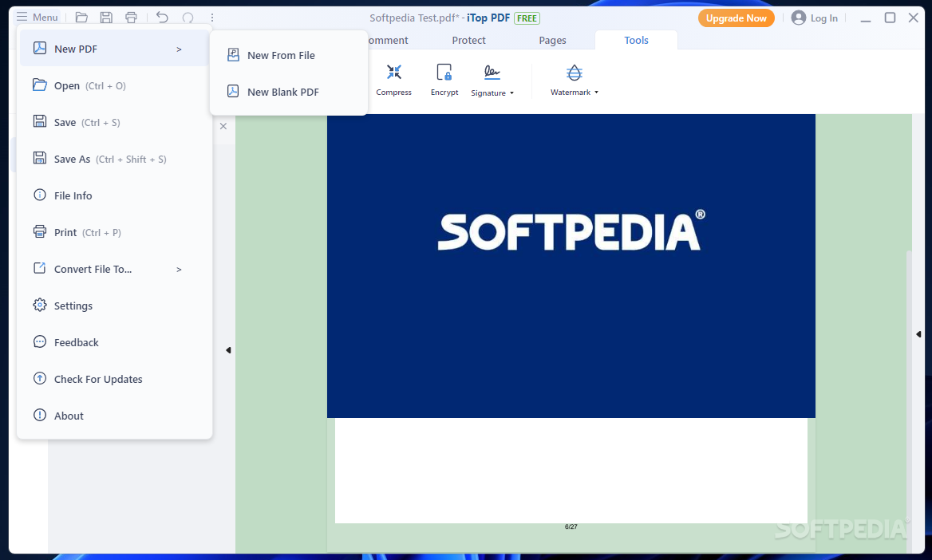
Task: Click the Upgrade Now button
Action: point(736,18)
